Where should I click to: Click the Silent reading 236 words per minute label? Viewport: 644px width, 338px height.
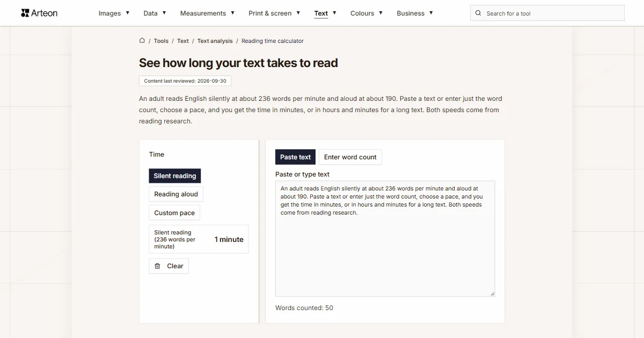175,239
